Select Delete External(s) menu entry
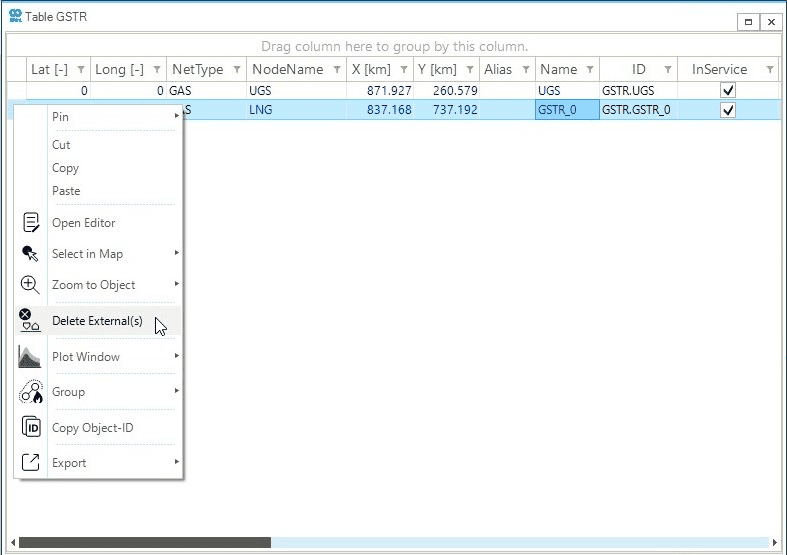The height and width of the screenshot is (555, 787). pos(98,321)
